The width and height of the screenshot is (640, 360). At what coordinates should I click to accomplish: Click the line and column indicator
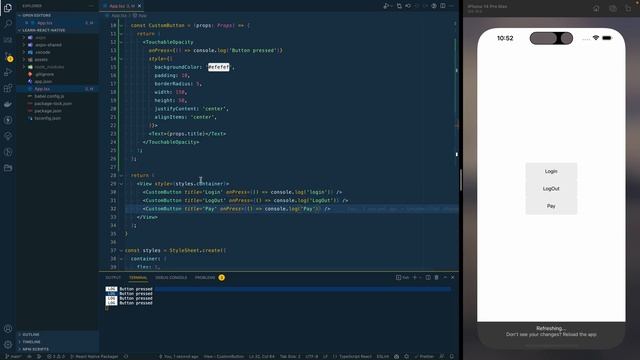262,356
